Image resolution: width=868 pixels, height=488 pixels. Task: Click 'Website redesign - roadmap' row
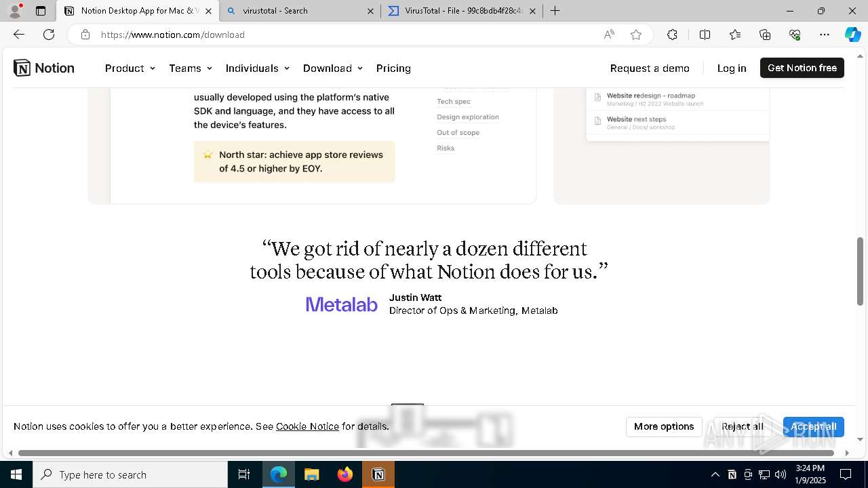pyautogui.click(x=678, y=99)
